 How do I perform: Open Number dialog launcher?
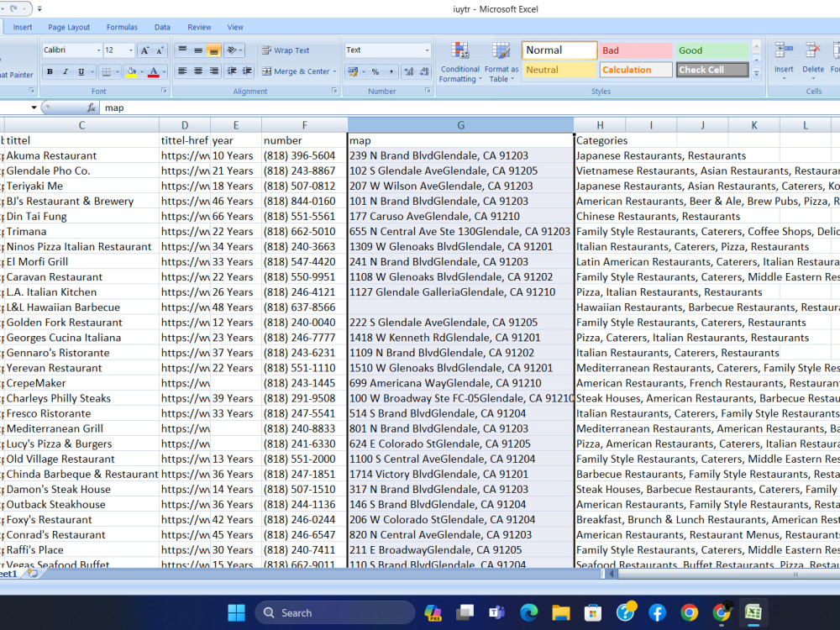point(428,91)
